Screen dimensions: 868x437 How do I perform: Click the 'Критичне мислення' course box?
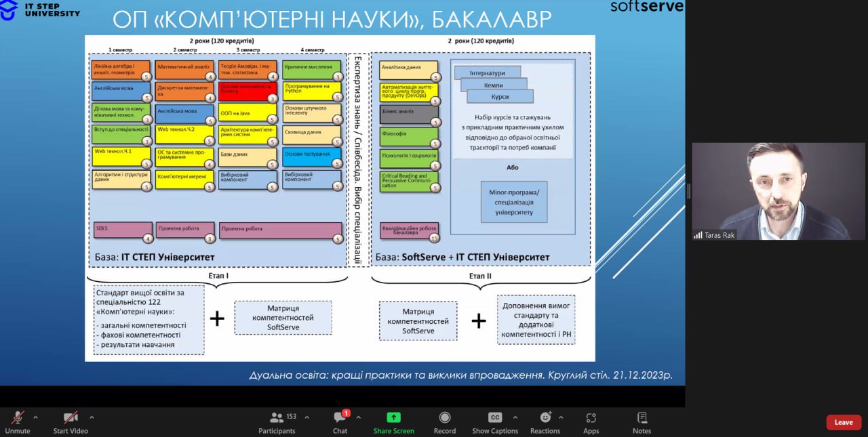[x=312, y=70]
